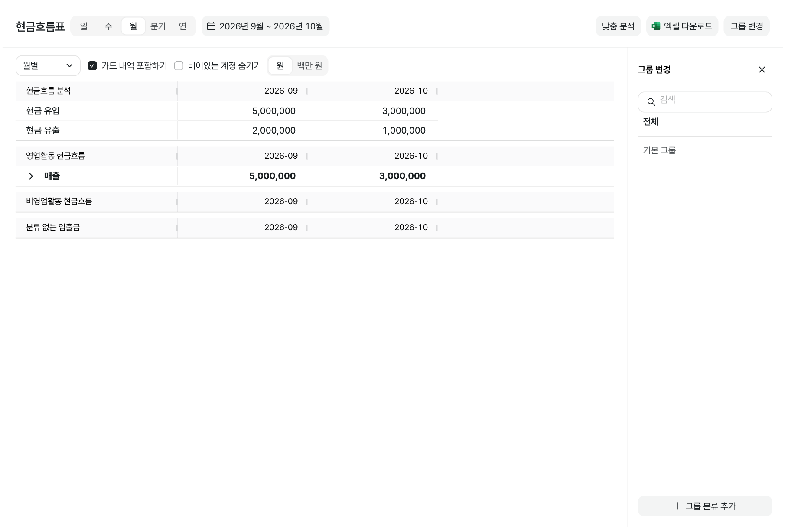Viewport: 788px width, 532px height.
Task: Click the magnifier icon in the search box
Action: click(651, 102)
